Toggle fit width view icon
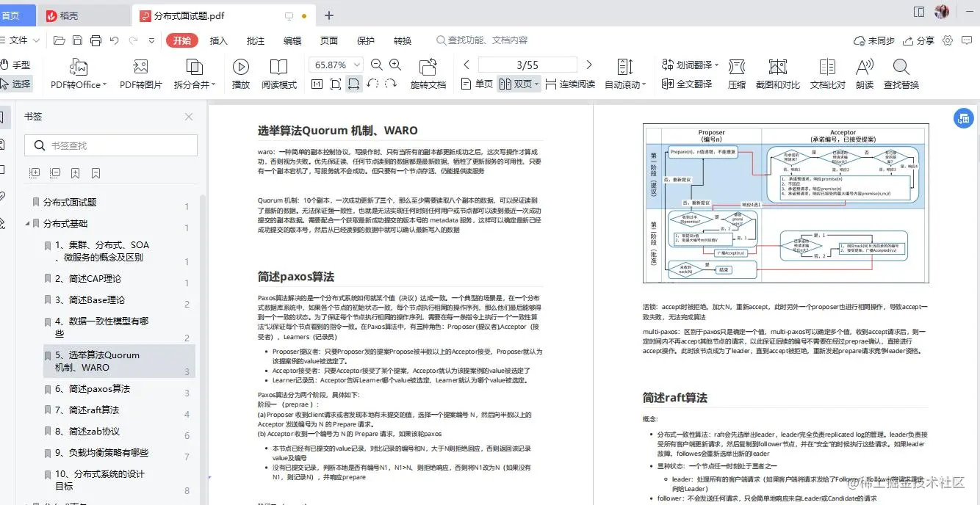The width and height of the screenshot is (980, 505). 354,84
